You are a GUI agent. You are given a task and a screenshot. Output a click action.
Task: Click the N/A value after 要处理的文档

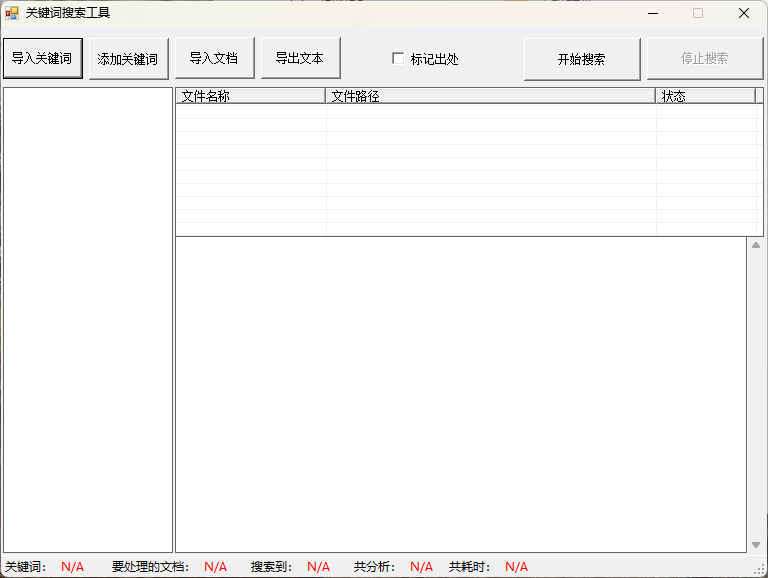tap(216, 567)
